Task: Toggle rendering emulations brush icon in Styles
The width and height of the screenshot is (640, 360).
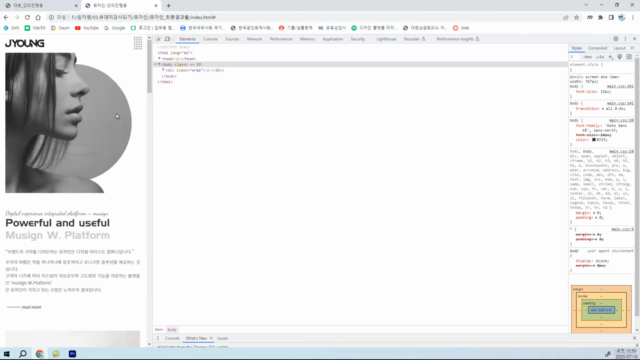Action: tap(620, 57)
